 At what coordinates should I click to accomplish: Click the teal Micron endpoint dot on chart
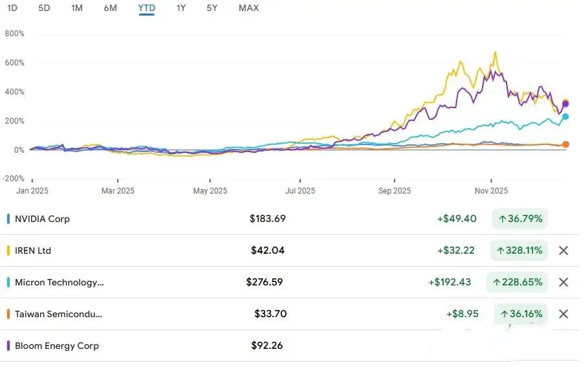(565, 117)
